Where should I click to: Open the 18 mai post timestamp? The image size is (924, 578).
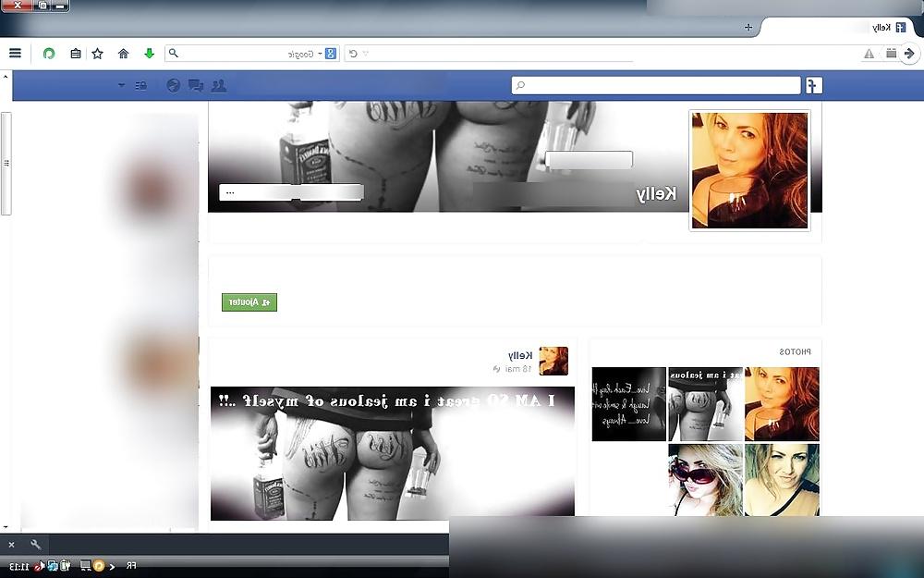point(517,369)
